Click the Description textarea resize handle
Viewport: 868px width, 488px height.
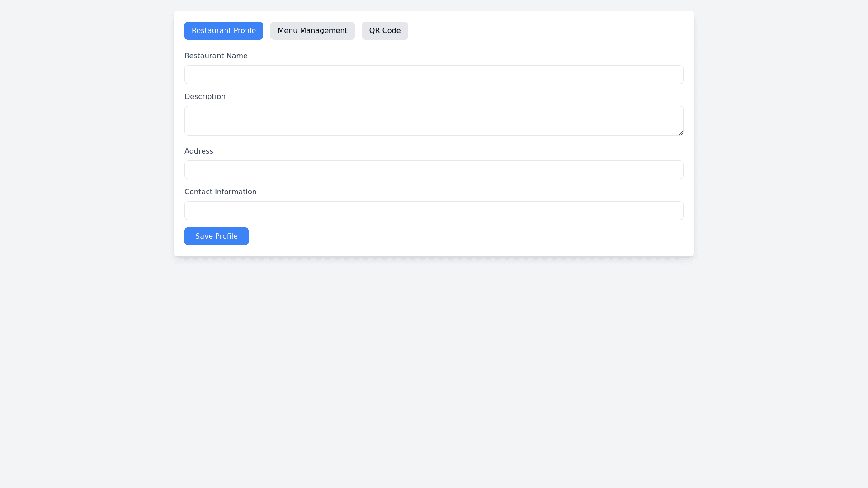680,132
